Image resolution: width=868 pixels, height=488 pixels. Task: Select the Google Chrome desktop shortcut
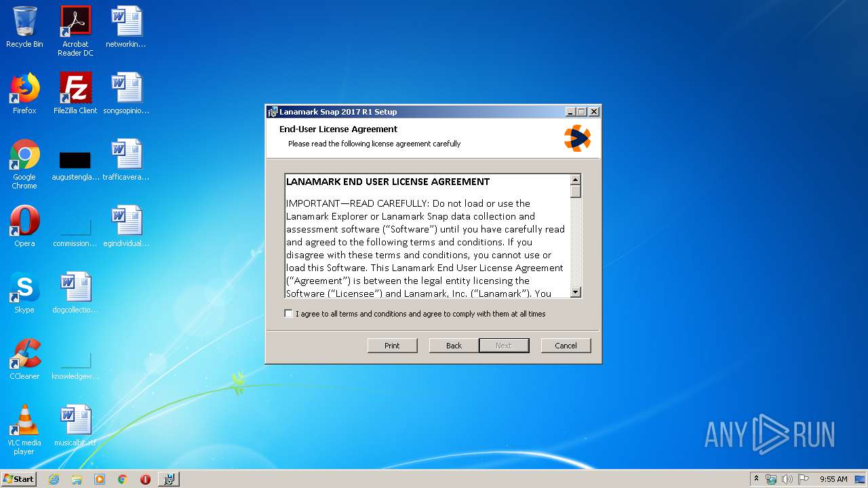(24, 164)
